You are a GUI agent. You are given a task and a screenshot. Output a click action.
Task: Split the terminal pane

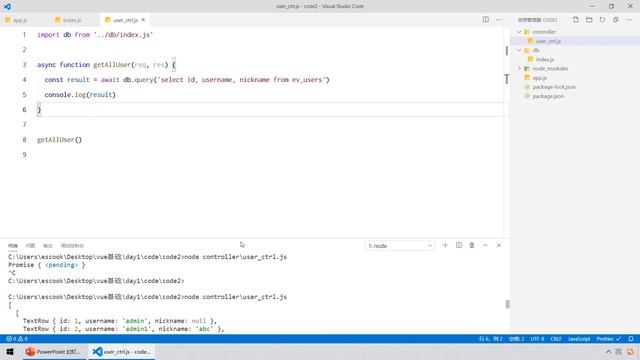tap(459, 245)
